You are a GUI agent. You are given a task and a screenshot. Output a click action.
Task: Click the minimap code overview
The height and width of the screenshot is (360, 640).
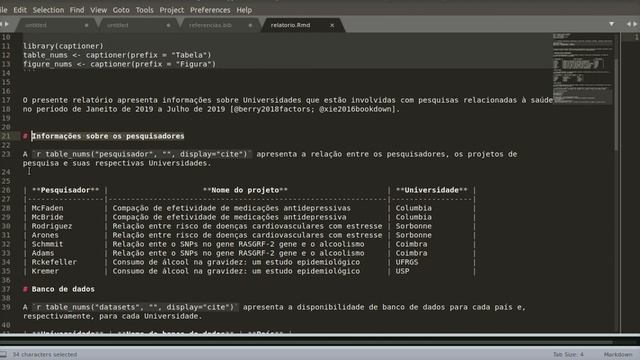[x=583, y=69]
